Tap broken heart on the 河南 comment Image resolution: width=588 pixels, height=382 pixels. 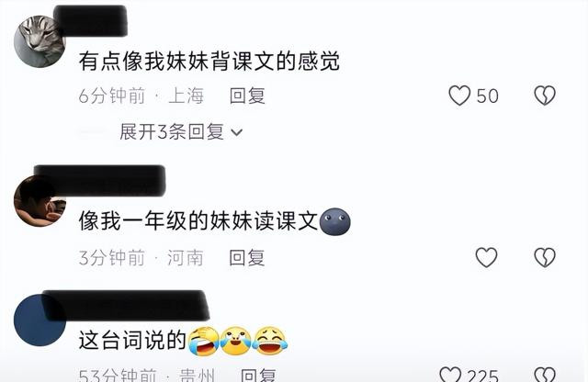(545, 257)
